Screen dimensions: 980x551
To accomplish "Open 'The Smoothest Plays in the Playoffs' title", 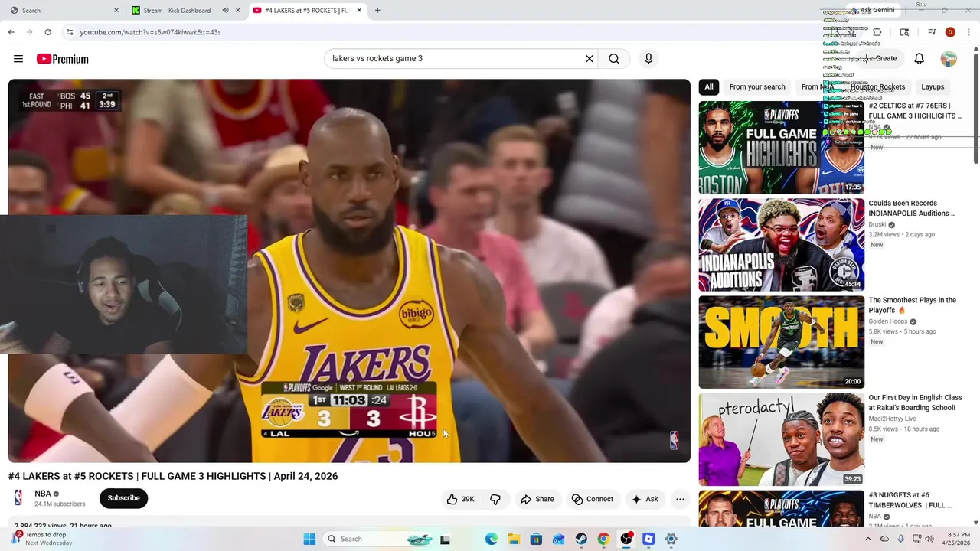I will pos(912,305).
